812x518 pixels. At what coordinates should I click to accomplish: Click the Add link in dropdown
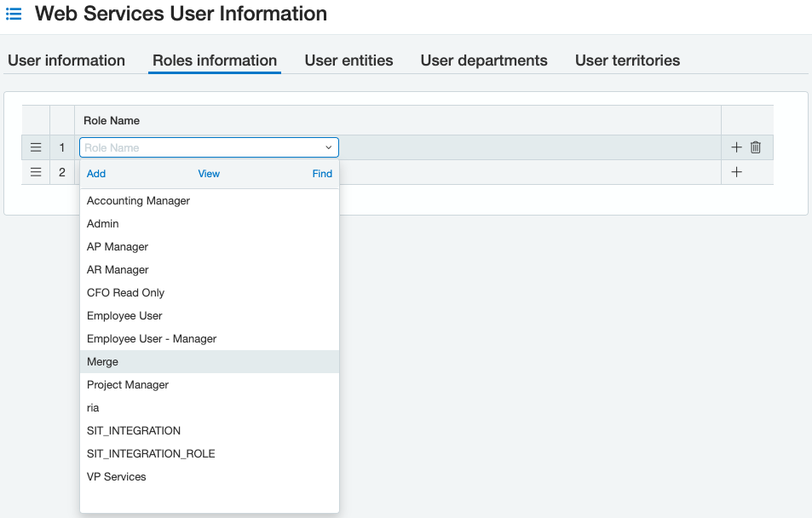[96, 174]
